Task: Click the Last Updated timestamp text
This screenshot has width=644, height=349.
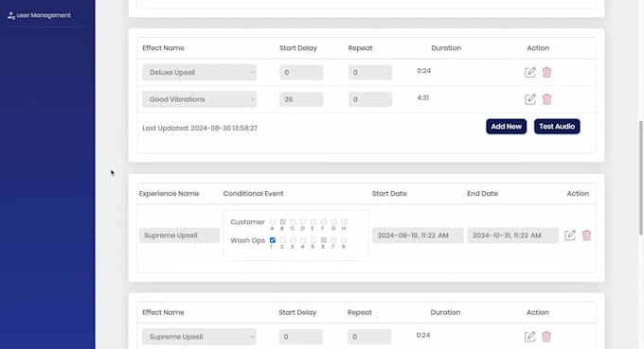Action: tap(200, 128)
